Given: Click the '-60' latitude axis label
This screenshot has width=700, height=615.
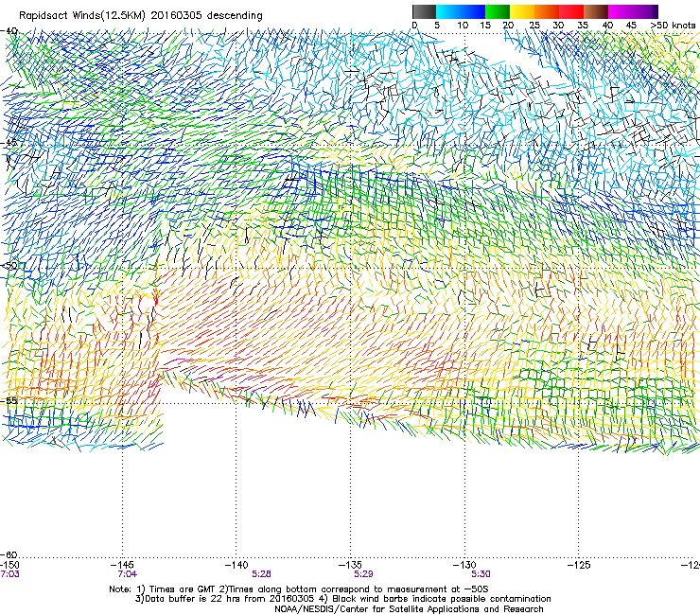Looking at the screenshot, I should click(x=9, y=555).
